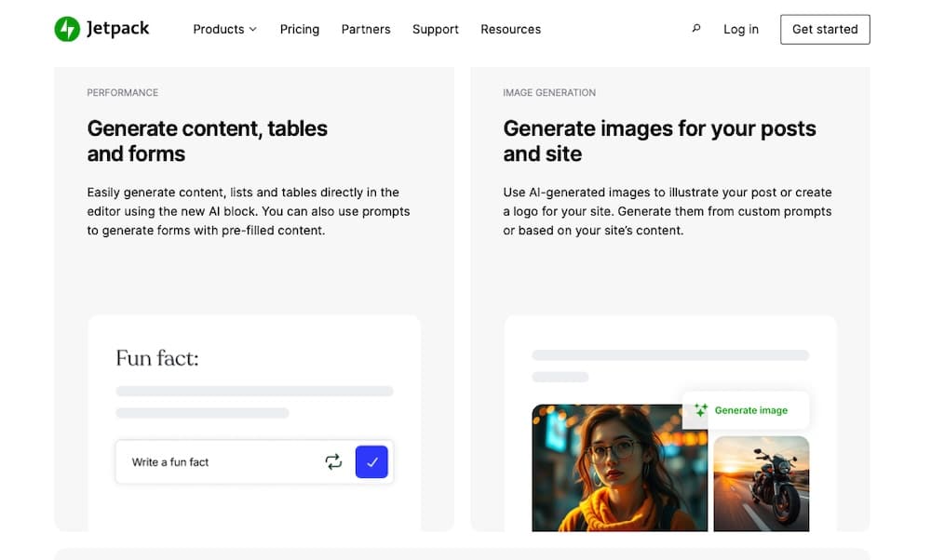Open the search magnifier icon
Image resolution: width=931 pixels, height=560 pixels.
point(695,29)
